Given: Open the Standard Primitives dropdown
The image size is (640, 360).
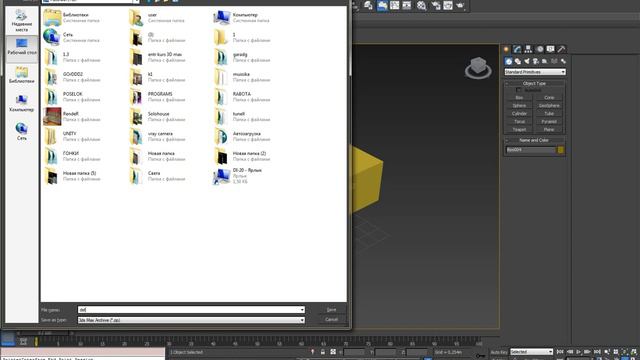Looking at the screenshot, I should 535,72.
